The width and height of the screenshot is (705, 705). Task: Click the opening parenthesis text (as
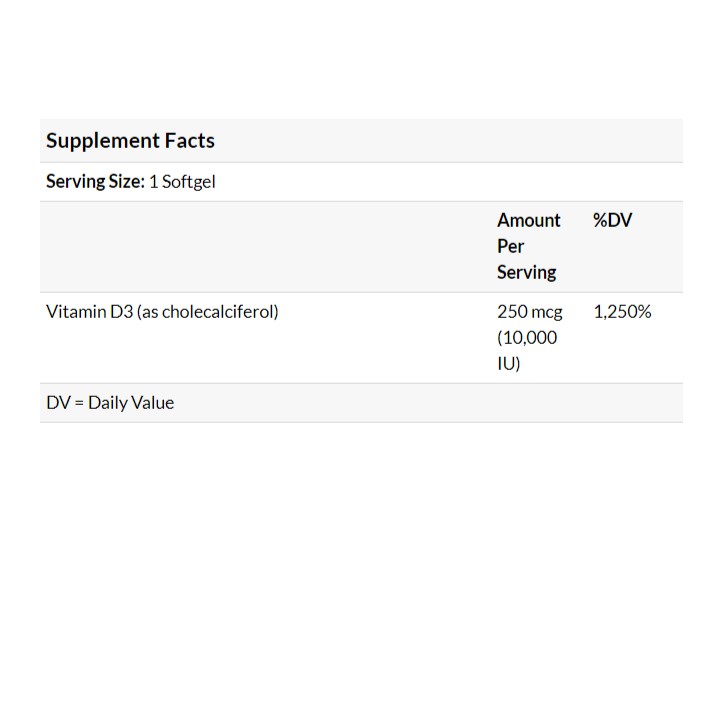click(148, 311)
